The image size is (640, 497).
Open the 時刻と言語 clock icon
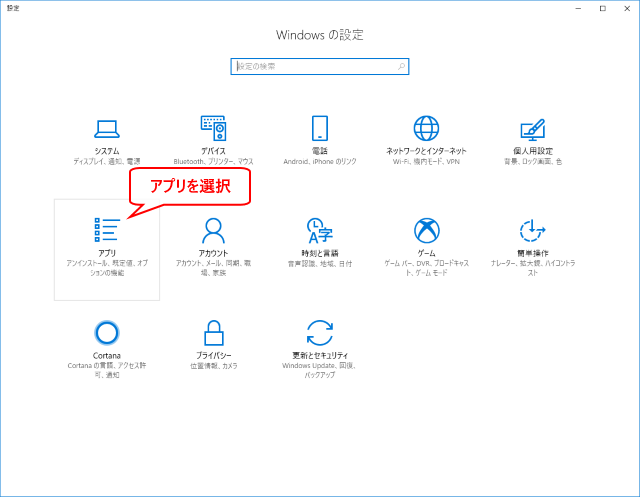(320, 231)
